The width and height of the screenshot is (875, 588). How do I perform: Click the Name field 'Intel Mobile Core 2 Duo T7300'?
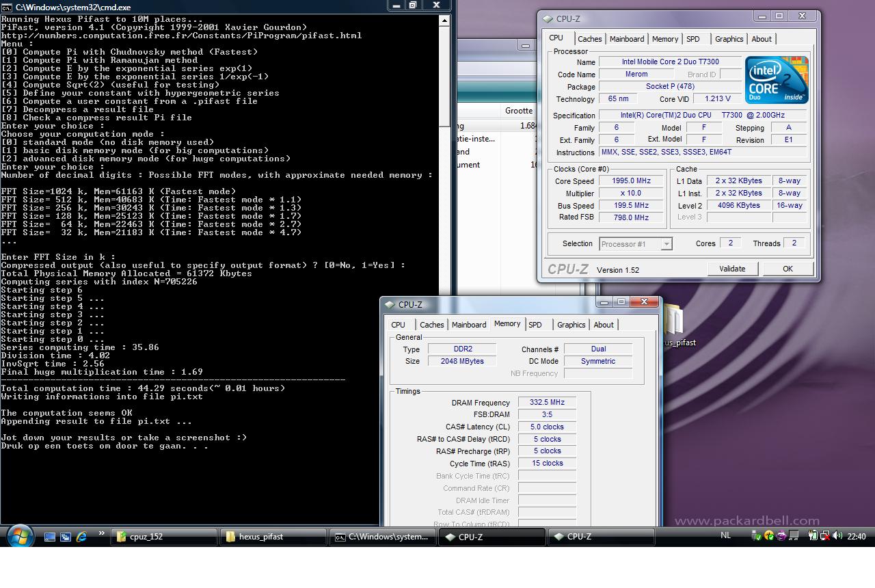pos(670,62)
